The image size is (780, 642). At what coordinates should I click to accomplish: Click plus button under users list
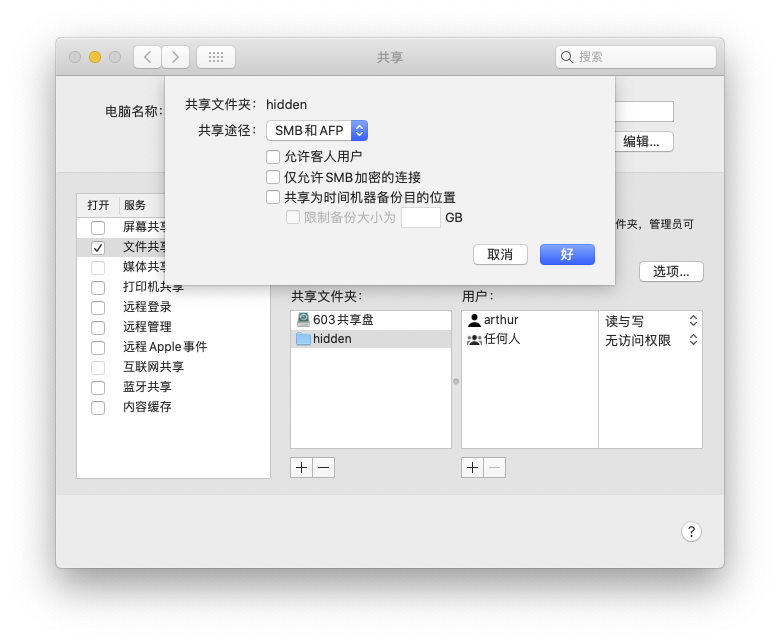tap(473, 467)
